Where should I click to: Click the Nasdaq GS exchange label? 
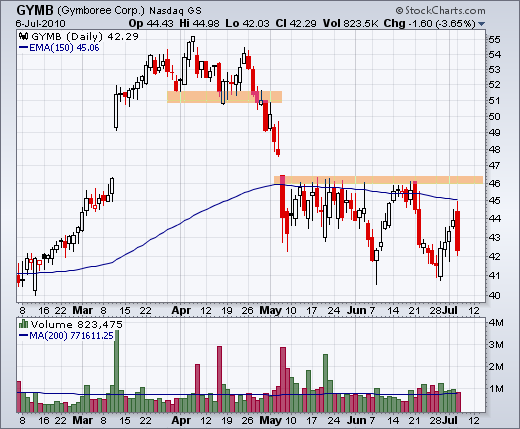pos(175,11)
